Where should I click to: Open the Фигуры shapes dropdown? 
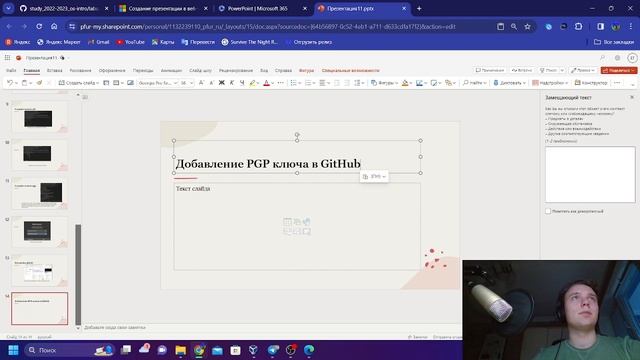[384, 83]
